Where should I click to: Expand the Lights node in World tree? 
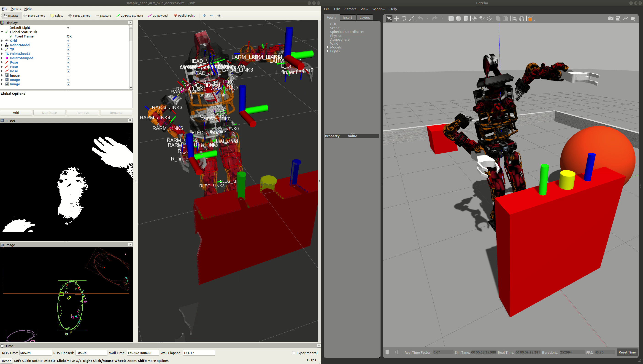[x=328, y=51]
